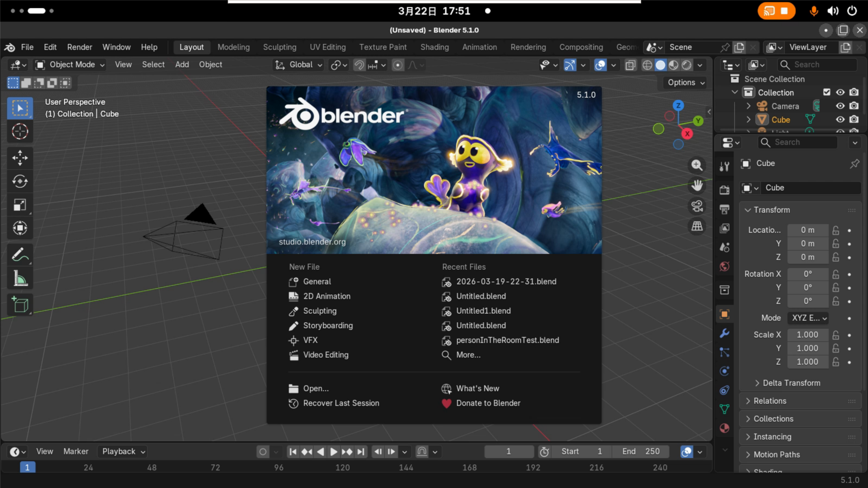Click the Rotation X value field
The height and width of the screenshot is (488, 868).
coord(808,274)
